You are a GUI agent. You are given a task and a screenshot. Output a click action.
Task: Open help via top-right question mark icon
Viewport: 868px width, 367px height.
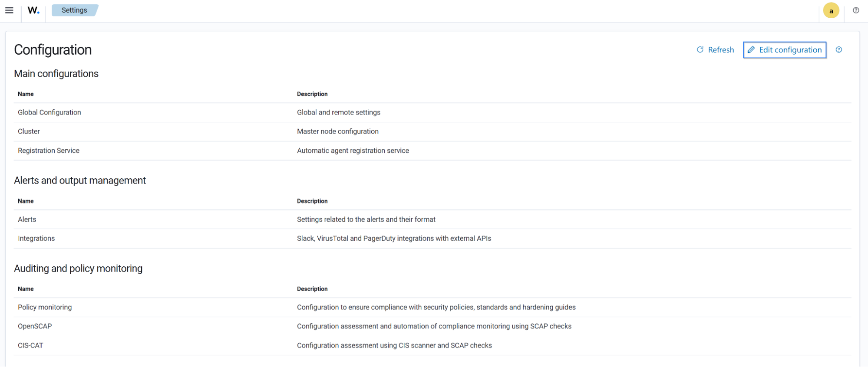pos(855,10)
